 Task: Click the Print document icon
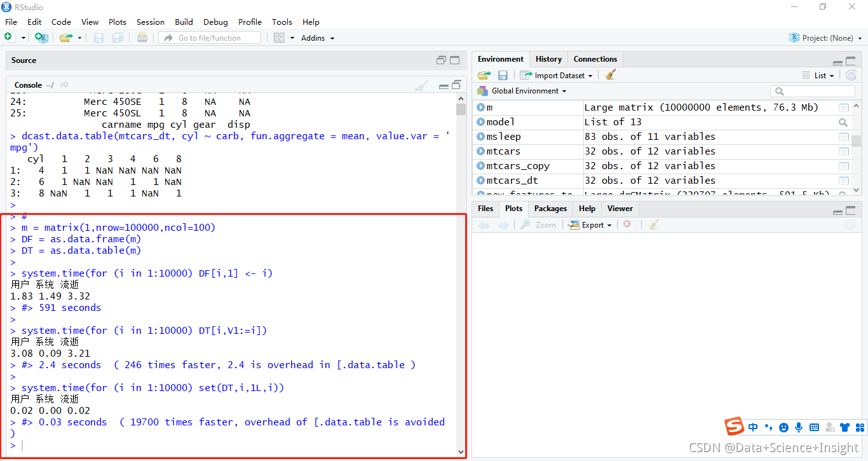click(x=142, y=38)
